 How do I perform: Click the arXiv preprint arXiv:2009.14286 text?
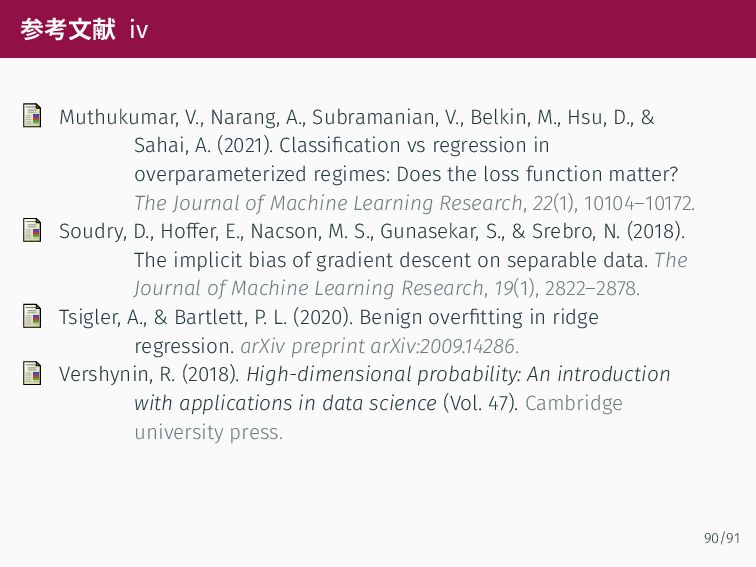point(379,346)
